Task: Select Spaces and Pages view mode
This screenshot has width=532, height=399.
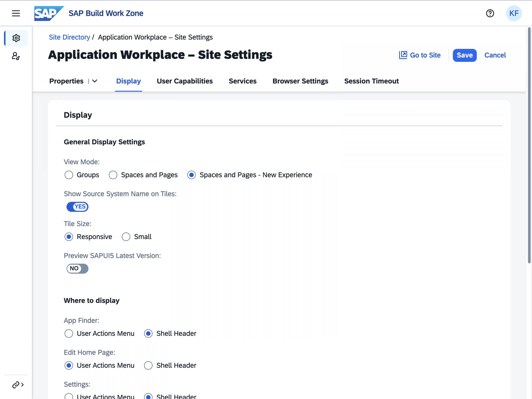Action: (113, 175)
